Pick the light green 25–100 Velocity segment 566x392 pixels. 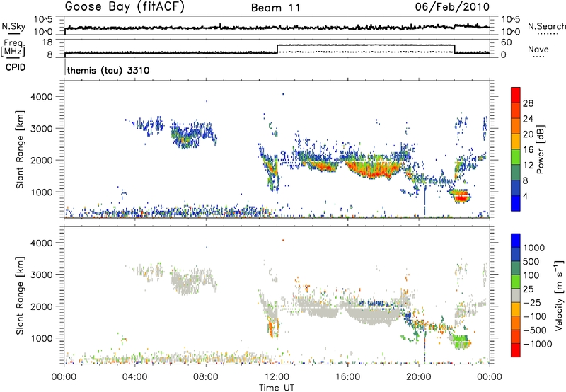[x=516, y=282]
